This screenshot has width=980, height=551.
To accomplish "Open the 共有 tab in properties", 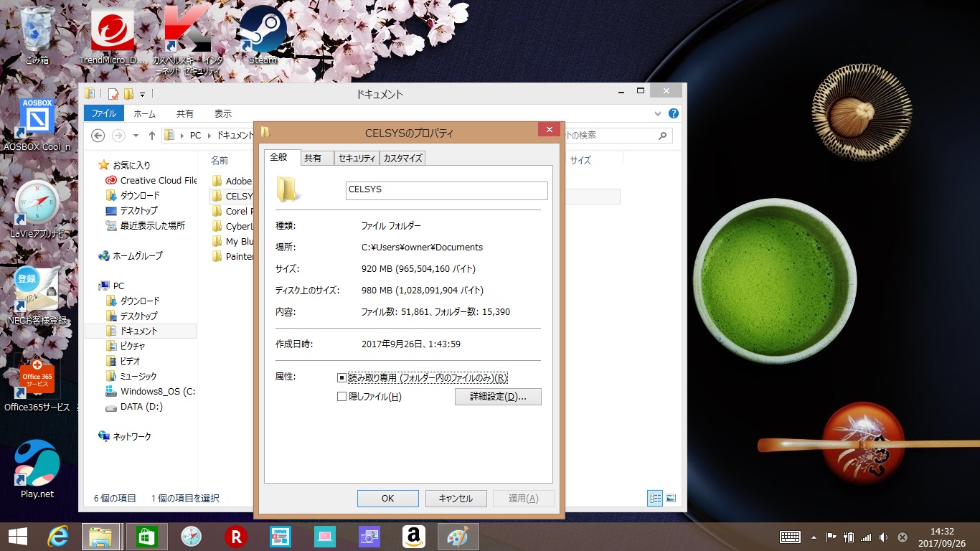I will pyautogui.click(x=313, y=159).
